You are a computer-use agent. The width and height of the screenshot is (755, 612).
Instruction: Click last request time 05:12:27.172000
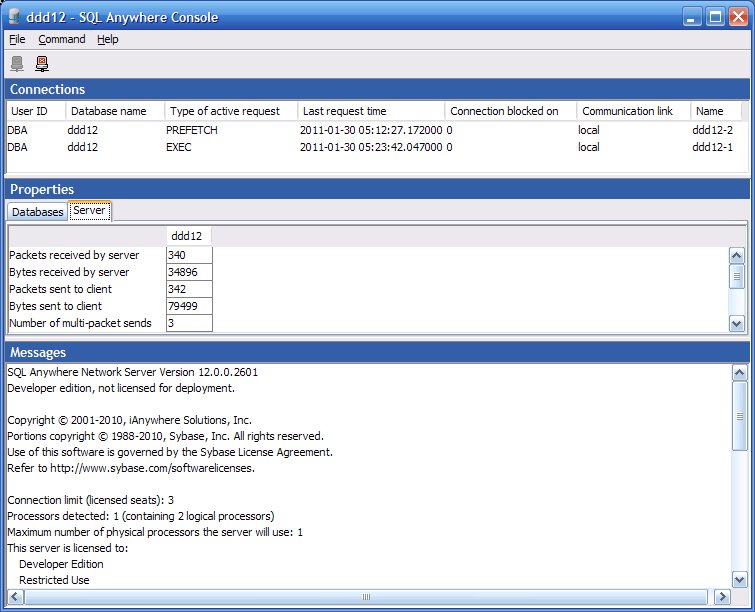[x=371, y=130]
